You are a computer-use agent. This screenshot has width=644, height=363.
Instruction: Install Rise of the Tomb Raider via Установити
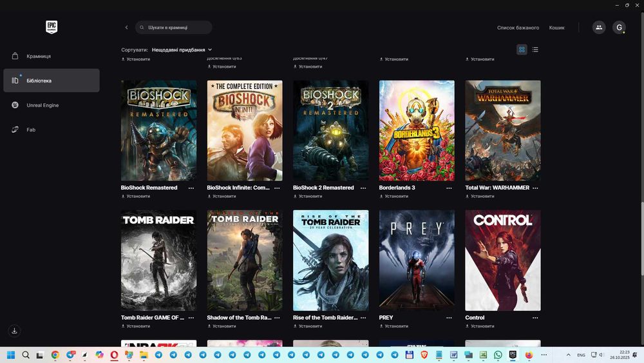308,326
